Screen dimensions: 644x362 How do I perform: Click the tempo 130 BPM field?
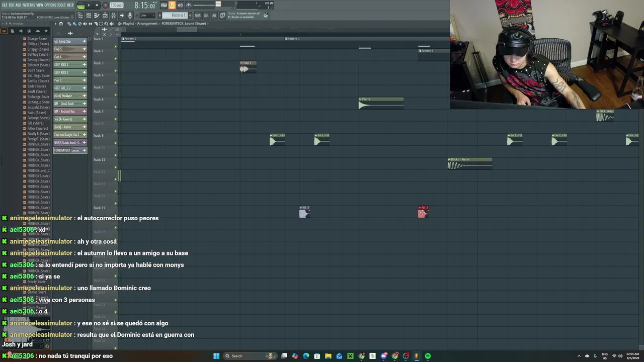coord(116,5)
